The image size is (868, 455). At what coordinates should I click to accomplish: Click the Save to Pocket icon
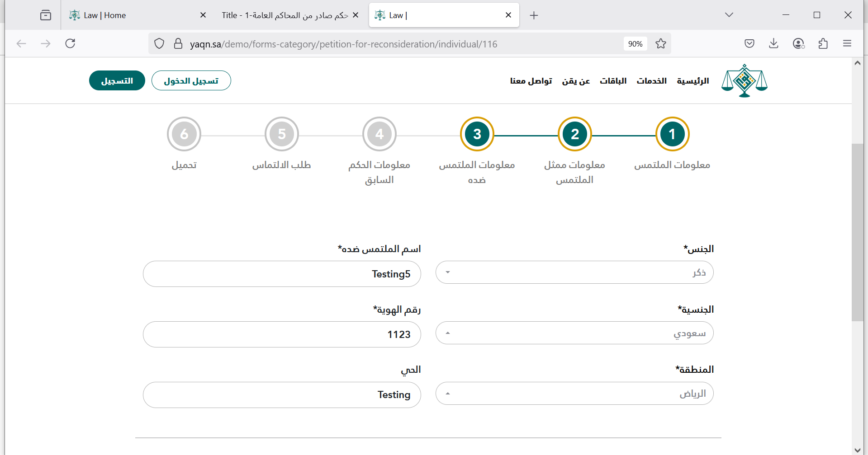[749, 43]
